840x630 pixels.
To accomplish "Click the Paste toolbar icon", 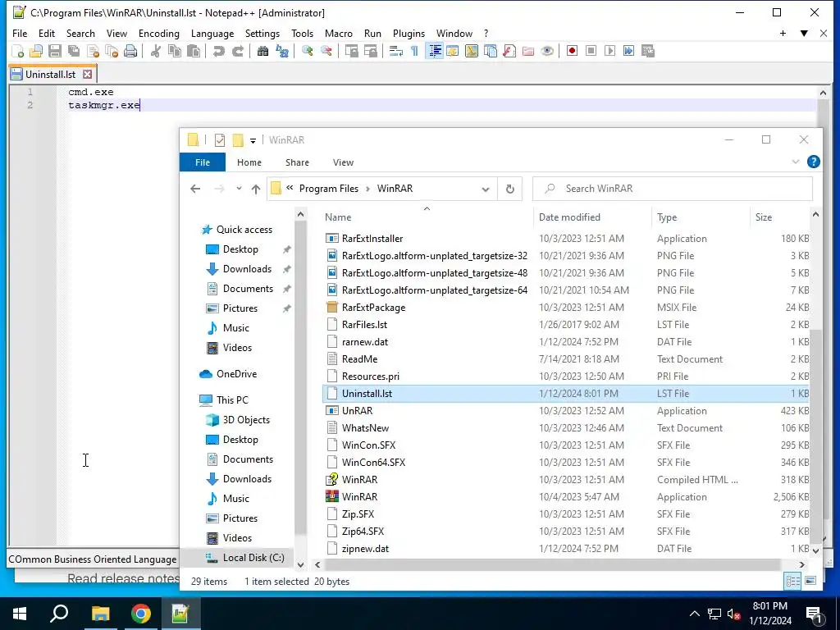I will coord(194,51).
